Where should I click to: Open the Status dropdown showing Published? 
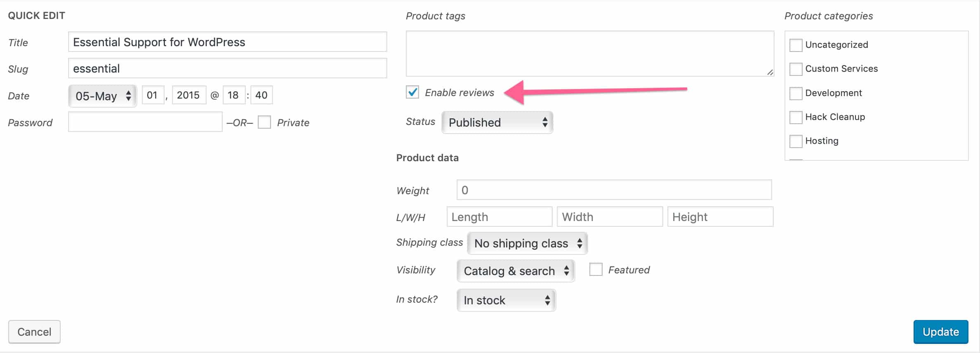[x=497, y=122]
